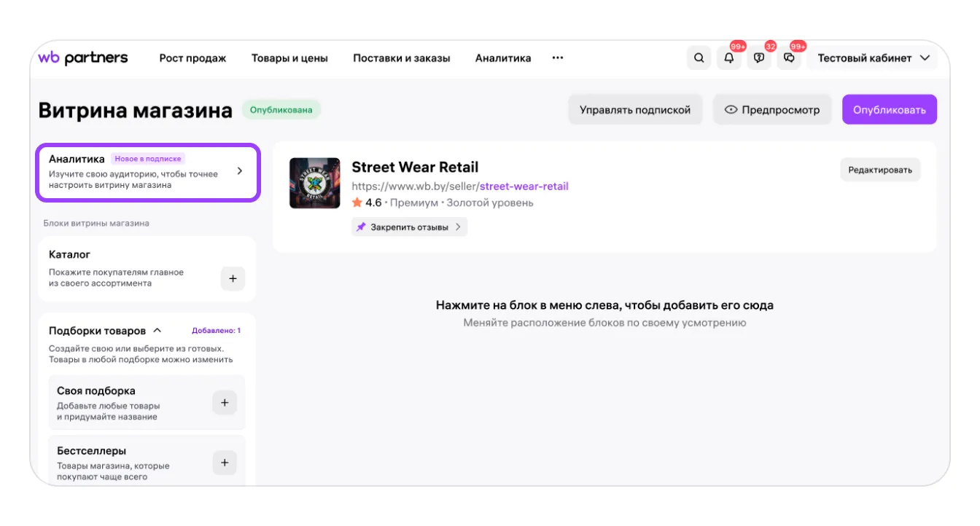Open notifications bell icon

728,58
